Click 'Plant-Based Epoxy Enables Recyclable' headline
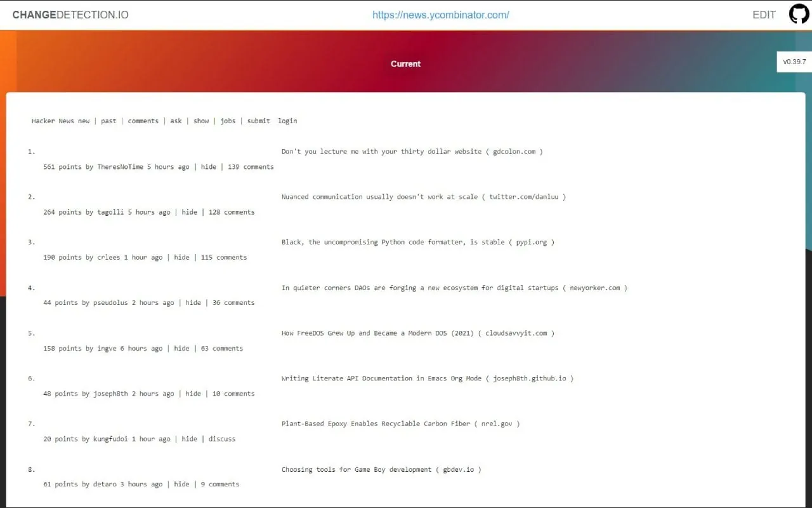The image size is (812, 508). coord(401,424)
